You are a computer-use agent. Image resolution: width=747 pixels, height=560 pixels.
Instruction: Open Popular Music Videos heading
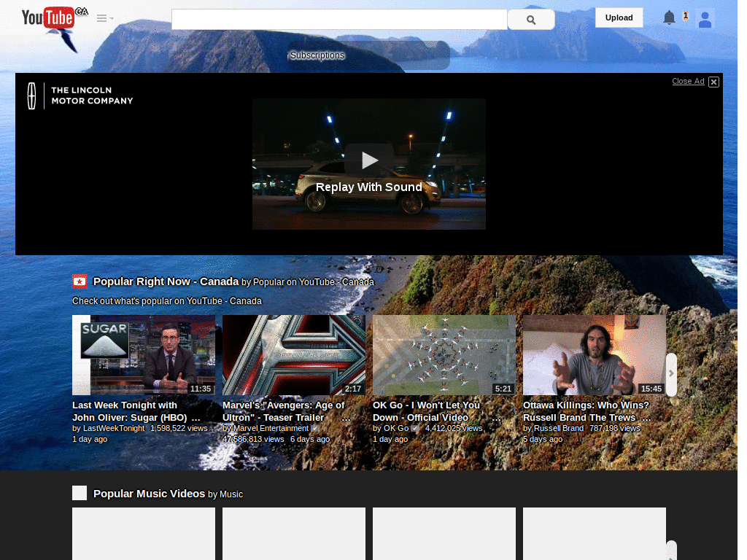[149, 494]
